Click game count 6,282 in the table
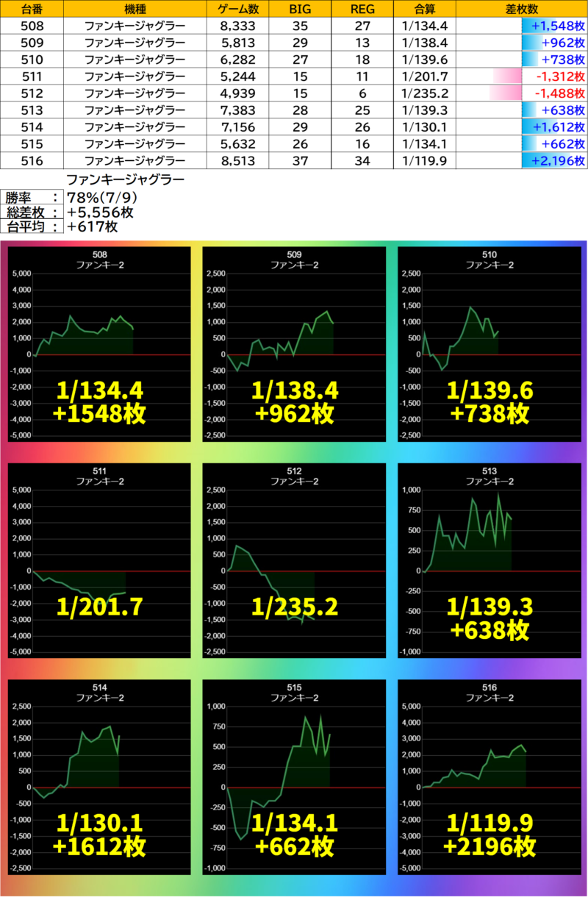The height and width of the screenshot is (897, 588). [237, 60]
